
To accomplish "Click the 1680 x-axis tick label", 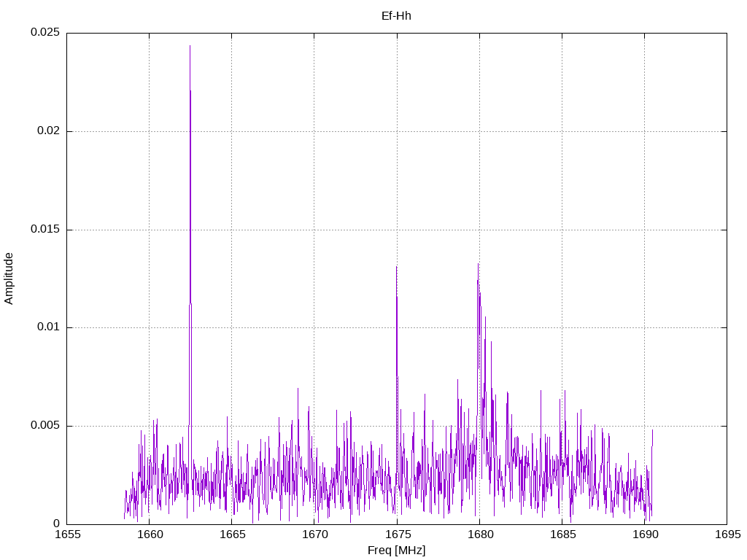I will point(480,534).
